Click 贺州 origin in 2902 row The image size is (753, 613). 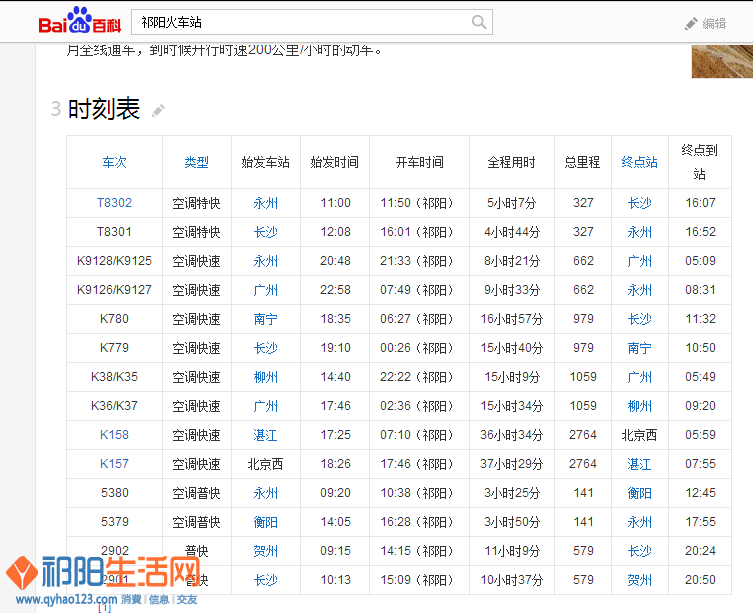(266, 551)
